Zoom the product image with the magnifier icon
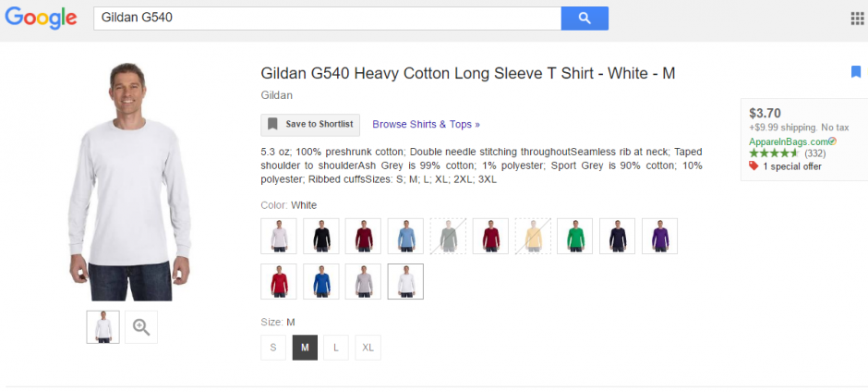This screenshot has height=392, width=868. point(140,326)
